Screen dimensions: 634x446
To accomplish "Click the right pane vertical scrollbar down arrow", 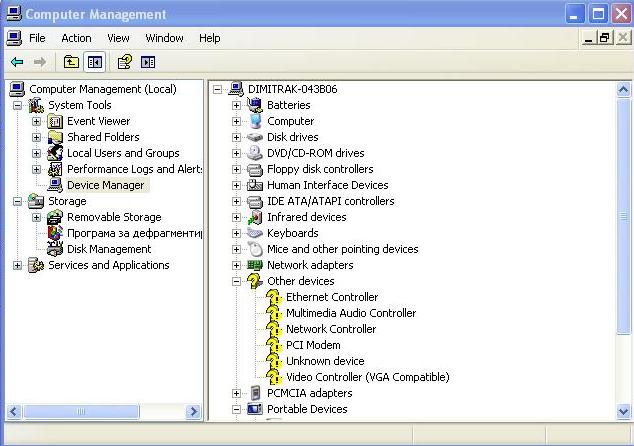I will [x=625, y=411].
